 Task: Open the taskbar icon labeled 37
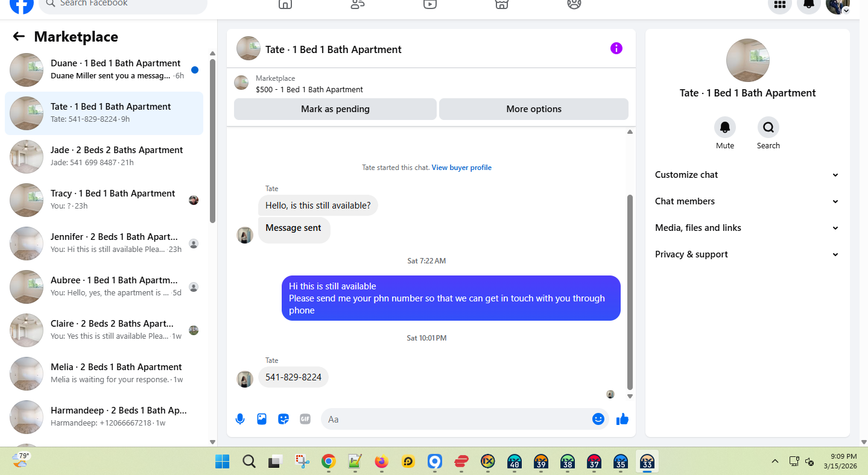click(594, 462)
